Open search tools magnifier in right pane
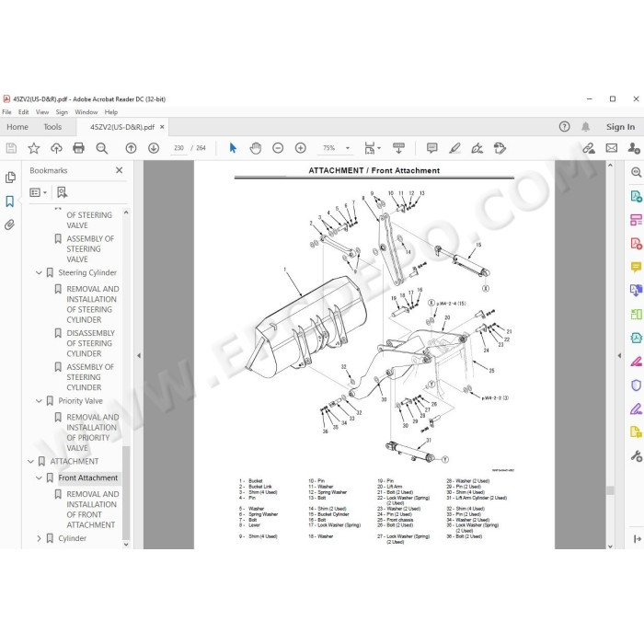 (x=636, y=173)
